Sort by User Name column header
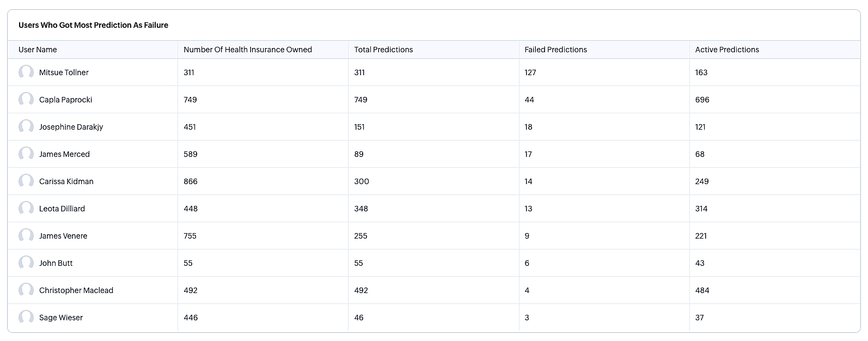Image resolution: width=868 pixels, height=341 pixels. point(38,50)
